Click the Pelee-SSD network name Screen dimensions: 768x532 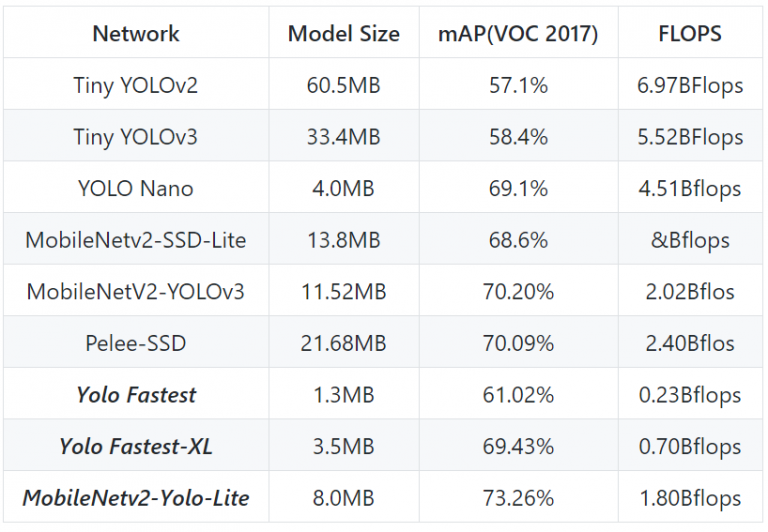point(136,343)
